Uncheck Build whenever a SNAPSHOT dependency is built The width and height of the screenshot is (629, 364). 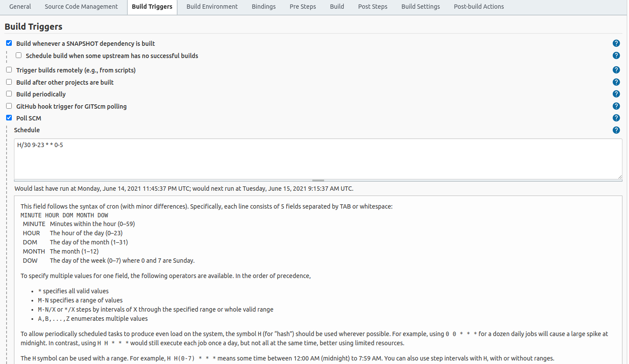(x=9, y=43)
